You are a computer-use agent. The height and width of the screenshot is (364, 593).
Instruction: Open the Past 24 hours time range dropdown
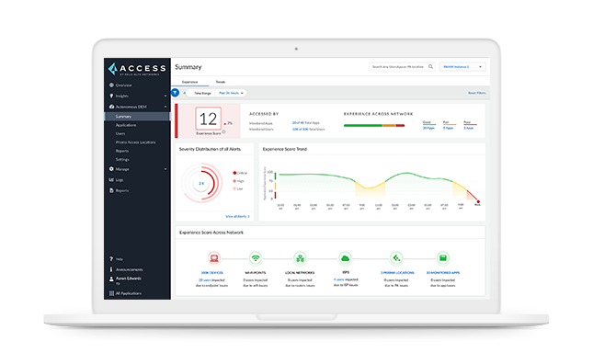231,93
